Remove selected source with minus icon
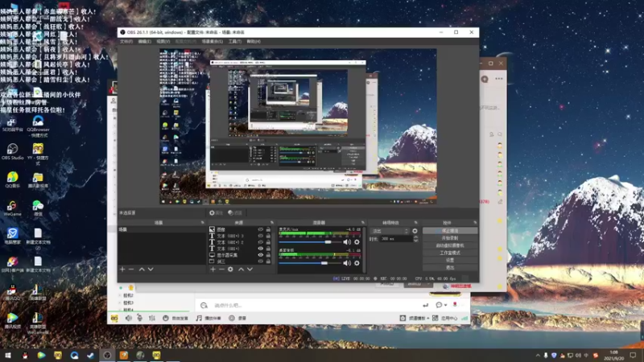644x362 pixels. [221, 269]
